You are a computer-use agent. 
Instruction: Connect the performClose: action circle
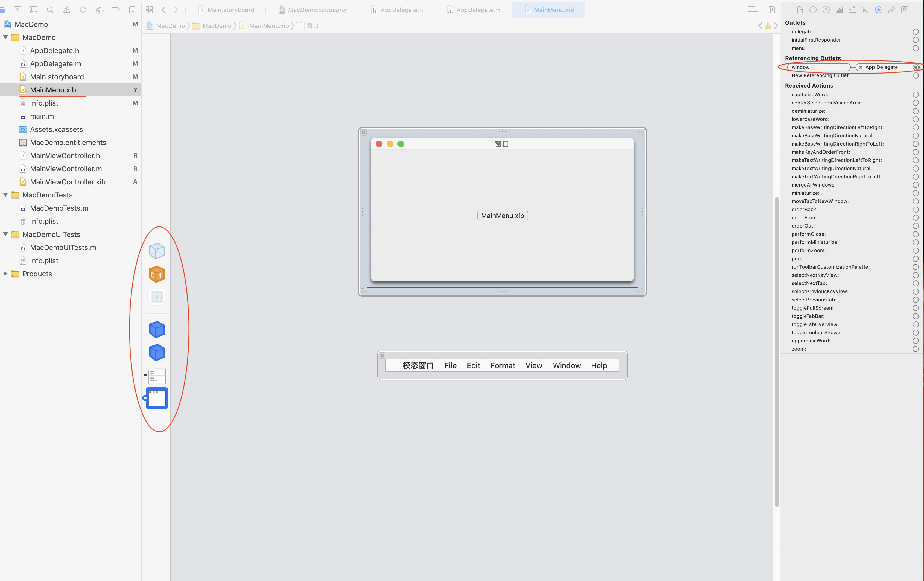coord(916,234)
